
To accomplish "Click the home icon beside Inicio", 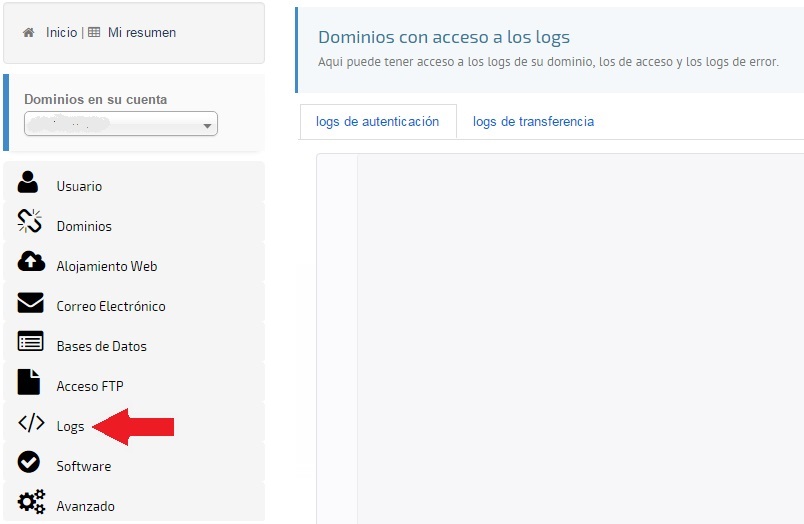I will (29, 33).
